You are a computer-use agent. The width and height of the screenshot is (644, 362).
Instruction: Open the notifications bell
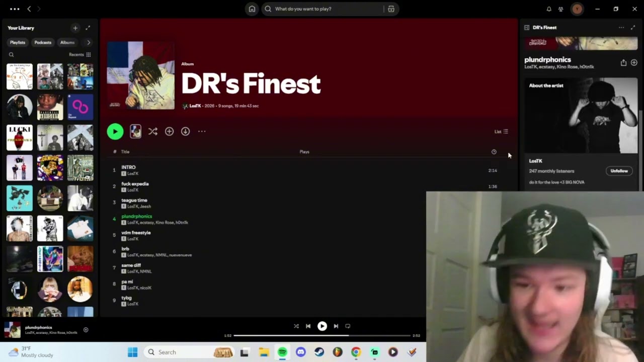tap(549, 9)
